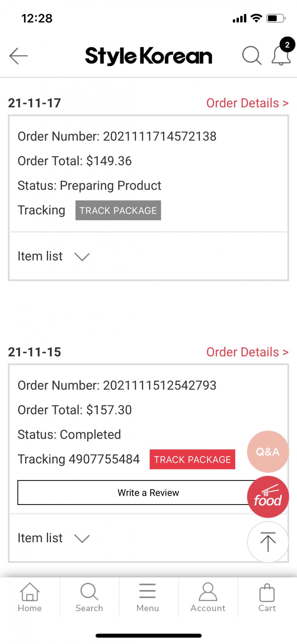297x644 pixels.
Task: Open Order Details for 21-11-17
Action: (247, 103)
